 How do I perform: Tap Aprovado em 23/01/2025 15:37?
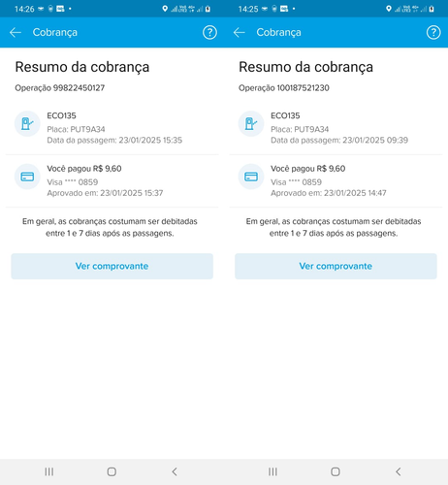point(105,193)
